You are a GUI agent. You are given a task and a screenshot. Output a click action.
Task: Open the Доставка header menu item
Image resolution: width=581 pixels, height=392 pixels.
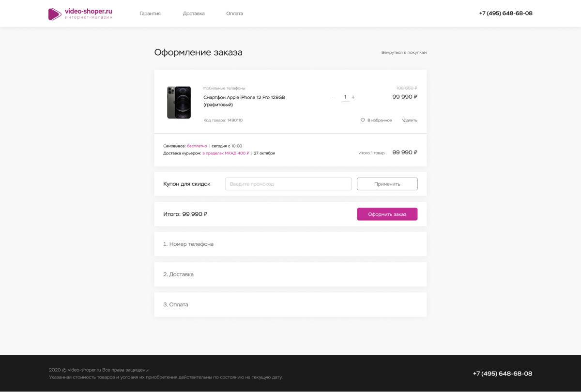[194, 14]
